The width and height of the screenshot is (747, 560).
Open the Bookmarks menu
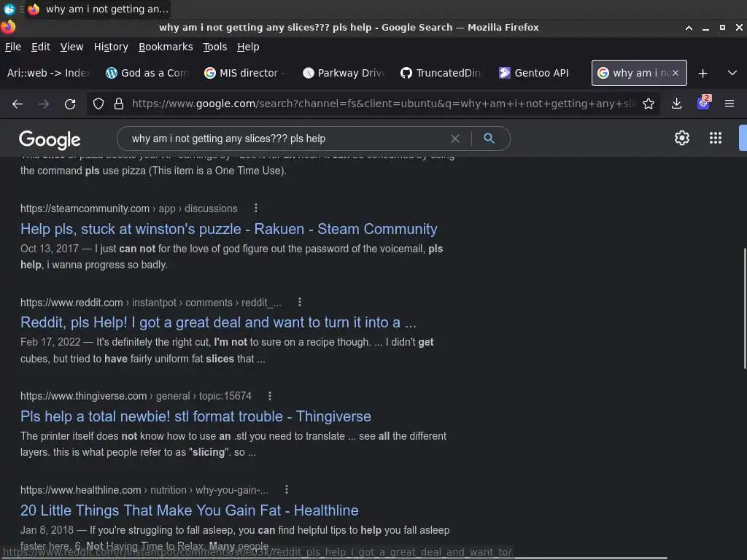[x=166, y=47]
